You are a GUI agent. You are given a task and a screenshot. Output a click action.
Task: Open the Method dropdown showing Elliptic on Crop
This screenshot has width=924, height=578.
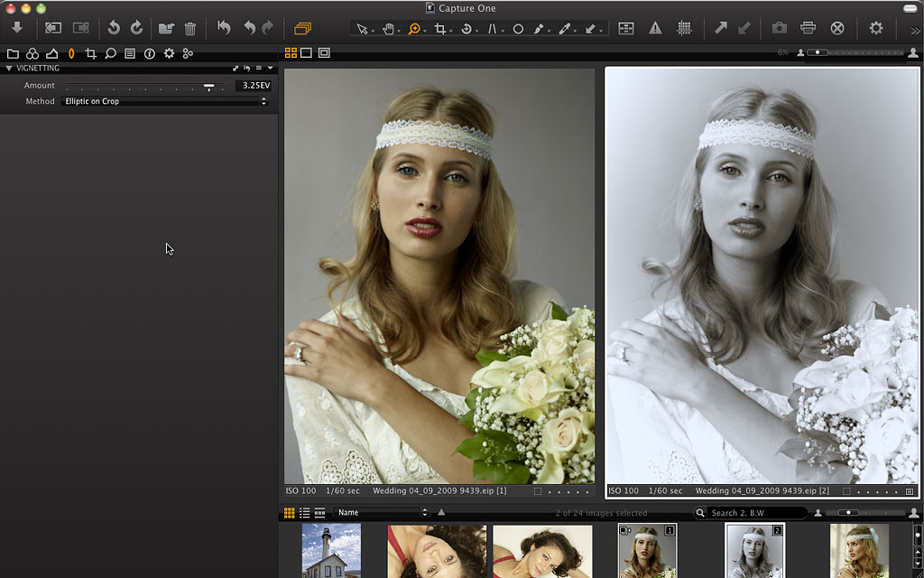tap(165, 102)
